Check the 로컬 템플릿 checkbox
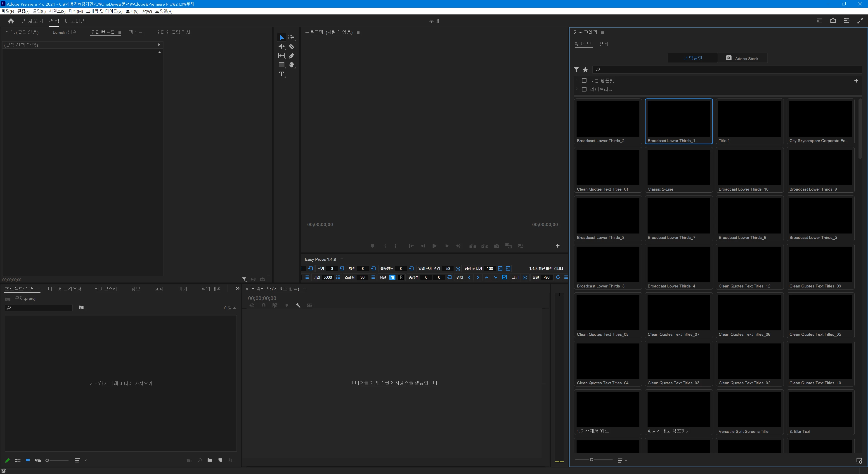Image resolution: width=868 pixels, height=474 pixels. pos(584,80)
